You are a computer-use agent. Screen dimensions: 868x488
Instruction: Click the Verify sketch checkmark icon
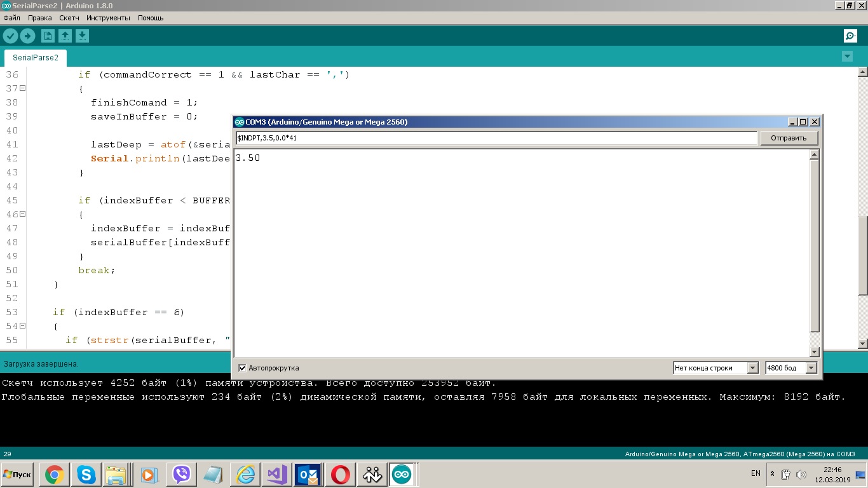pyautogui.click(x=10, y=36)
